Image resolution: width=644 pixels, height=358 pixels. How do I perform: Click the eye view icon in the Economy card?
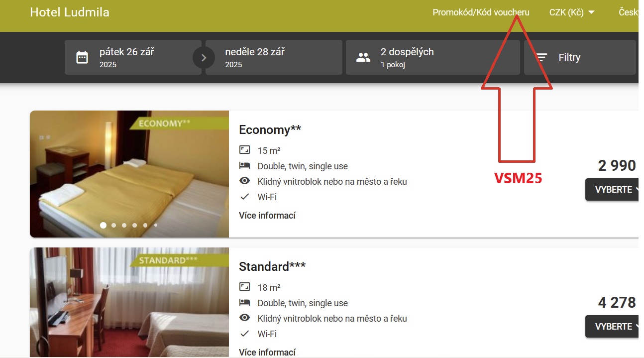pyautogui.click(x=244, y=181)
